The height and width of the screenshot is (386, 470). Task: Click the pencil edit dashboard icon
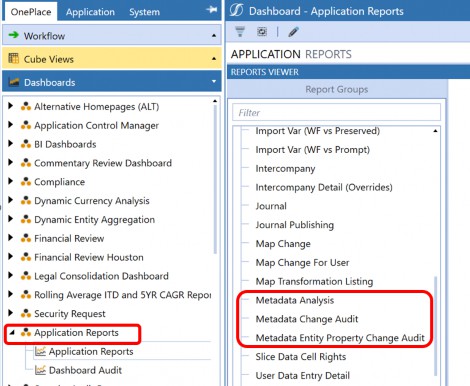click(x=293, y=32)
